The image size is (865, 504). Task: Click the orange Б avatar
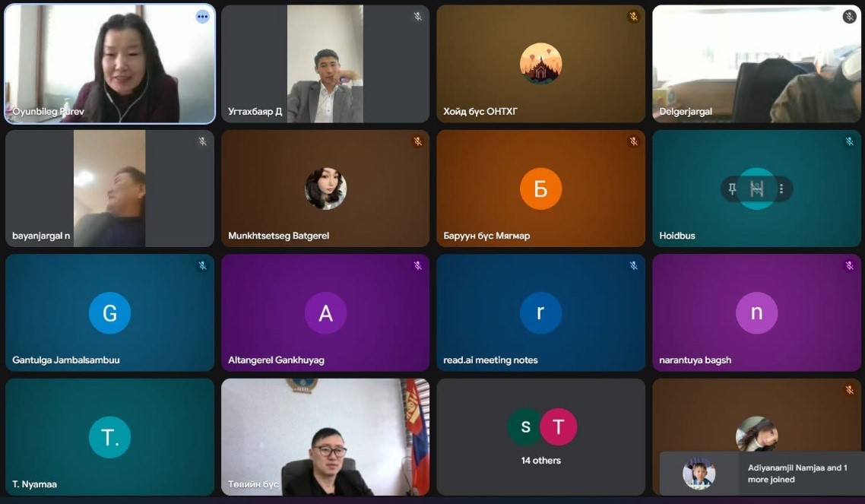[540, 189]
